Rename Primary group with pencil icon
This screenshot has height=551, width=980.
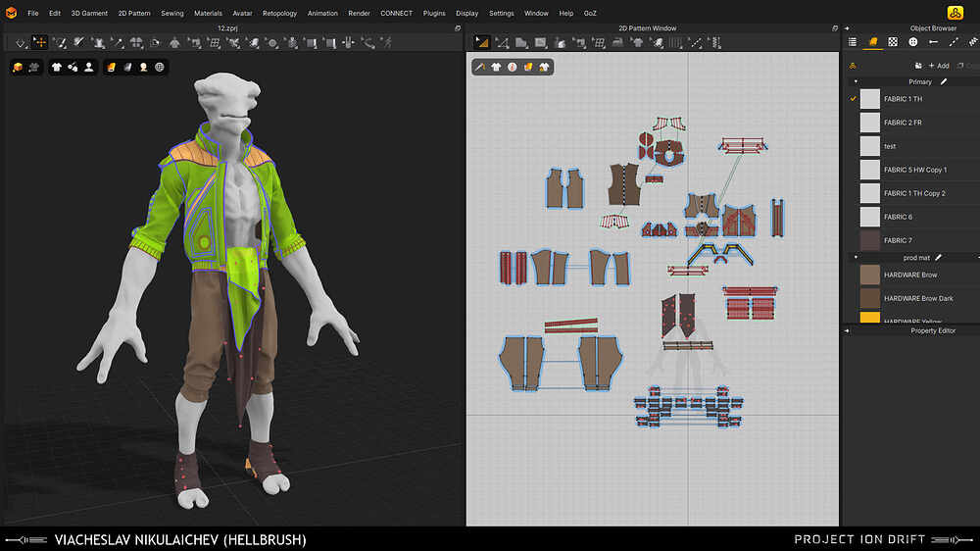pos(944,82)
